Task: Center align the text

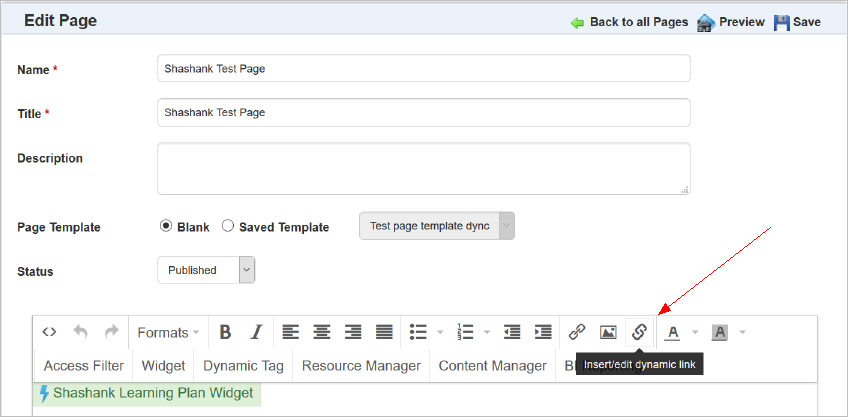Action: (x=322, y=332)
